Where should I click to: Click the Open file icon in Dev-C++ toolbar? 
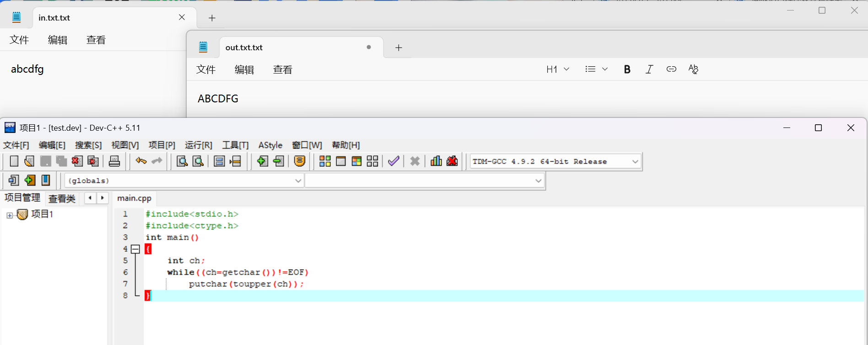tap(30, 161)
